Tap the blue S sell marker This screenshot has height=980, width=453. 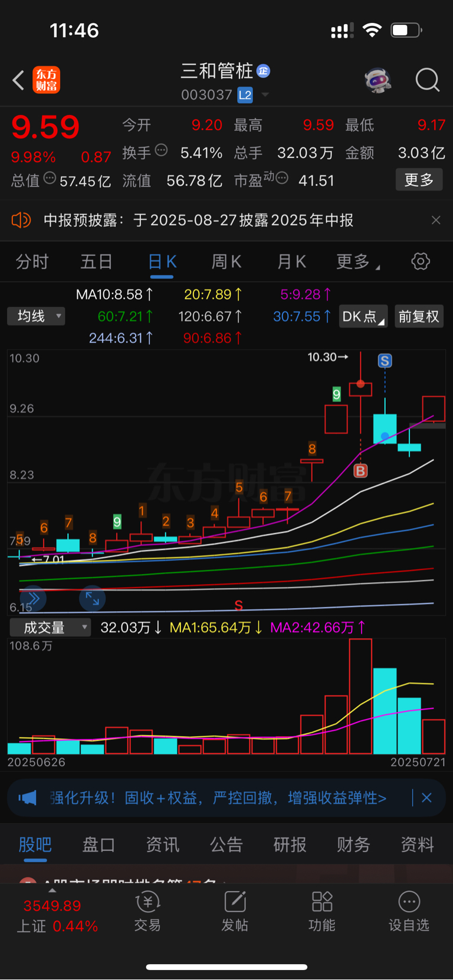pos(385,361)
